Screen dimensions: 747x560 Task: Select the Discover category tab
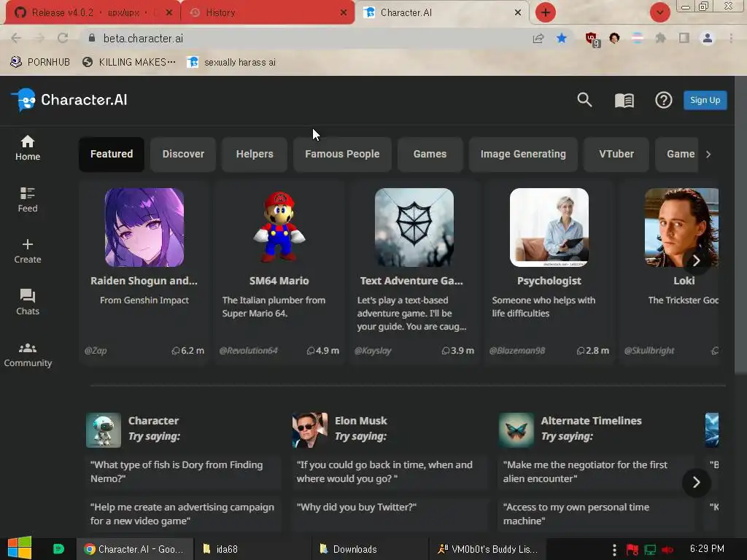click(183, 155)
